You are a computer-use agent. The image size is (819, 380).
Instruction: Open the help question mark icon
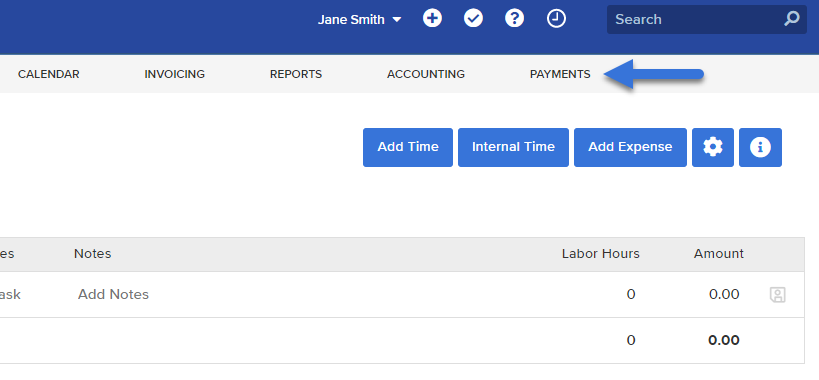click(514, 19)
